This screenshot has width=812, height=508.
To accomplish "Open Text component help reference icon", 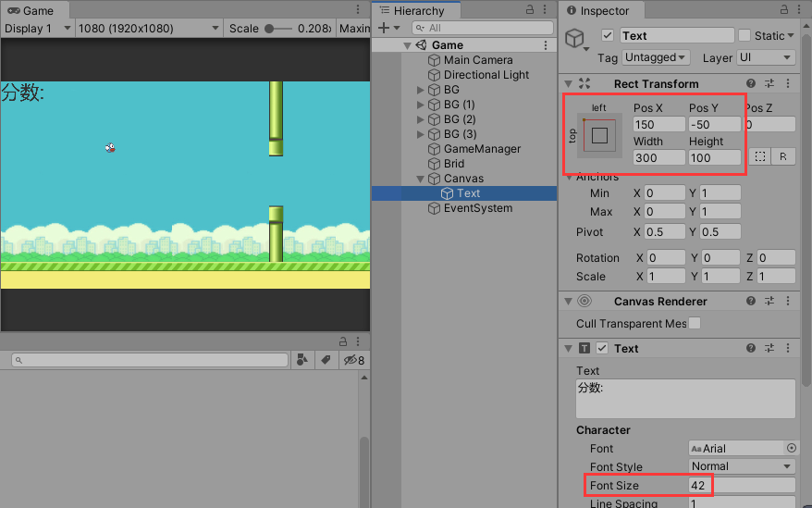I will click(x=751, y=348).
